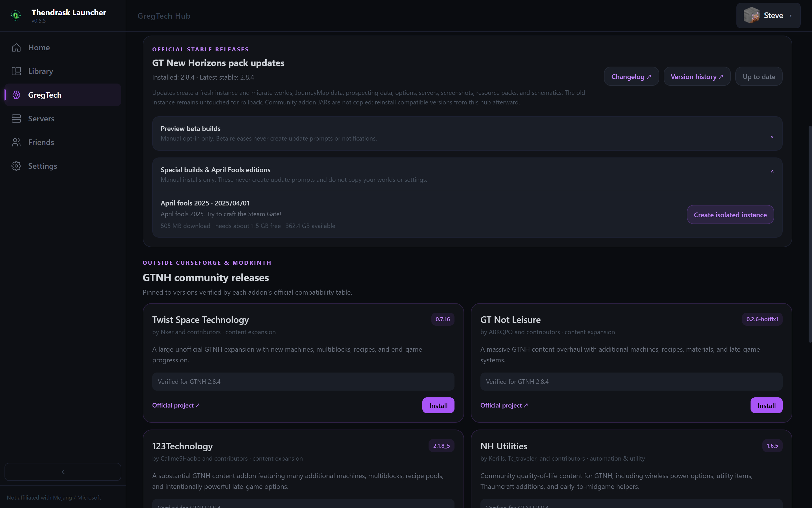Select the GregTech sidebar item
Image resolution: width=812 pixels, height=508 pixels.
[63, 95]
